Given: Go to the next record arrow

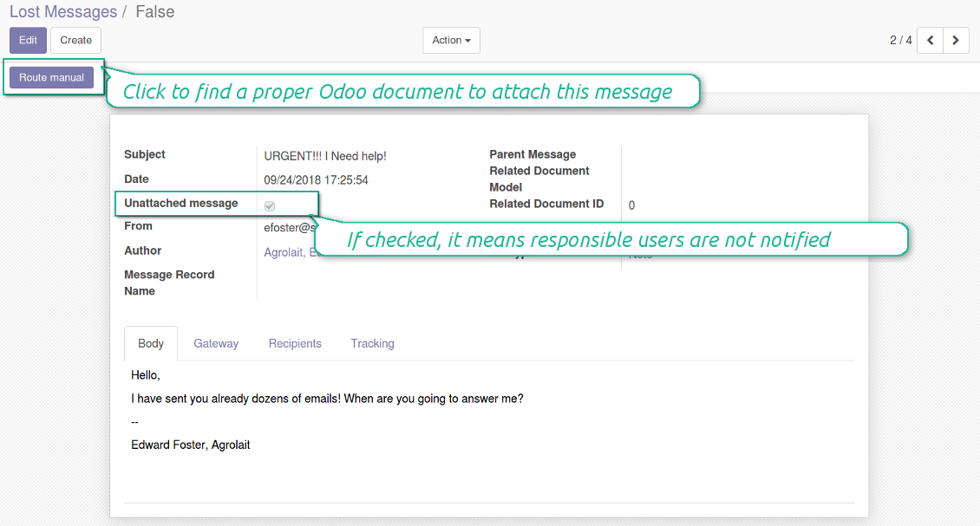Looking at the screenshot, I should point(956,40).
